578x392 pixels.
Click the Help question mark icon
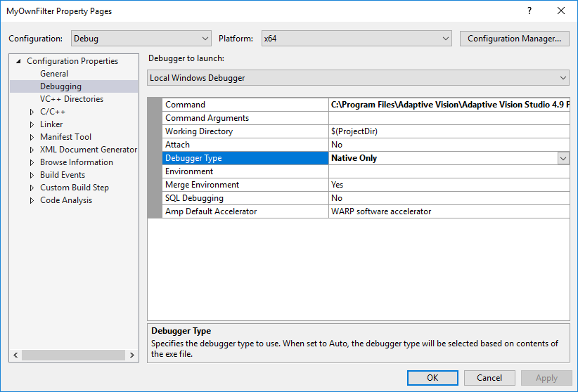coord(529,11)
